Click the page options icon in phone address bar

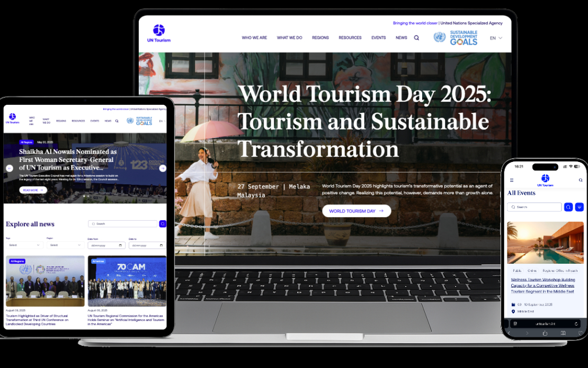(515, 324)
